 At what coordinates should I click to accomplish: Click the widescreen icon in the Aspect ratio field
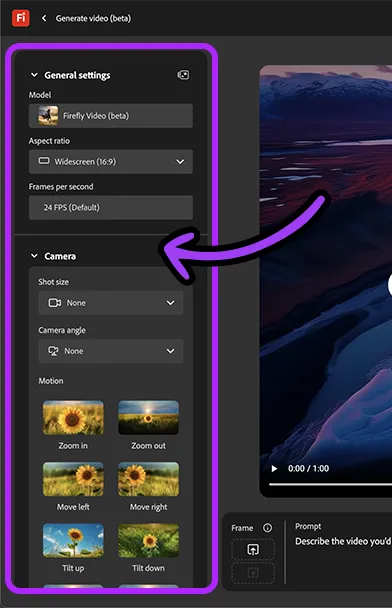(x=44, y=161)
